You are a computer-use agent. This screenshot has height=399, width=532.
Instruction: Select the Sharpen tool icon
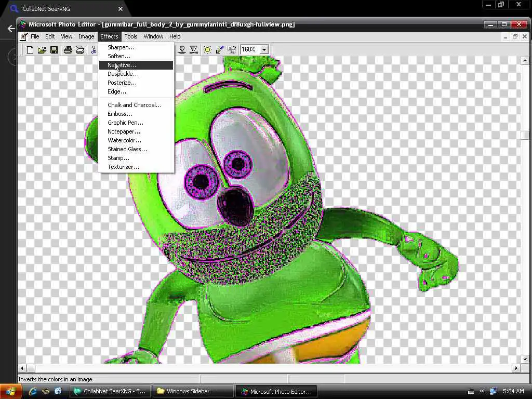point(194,50)
